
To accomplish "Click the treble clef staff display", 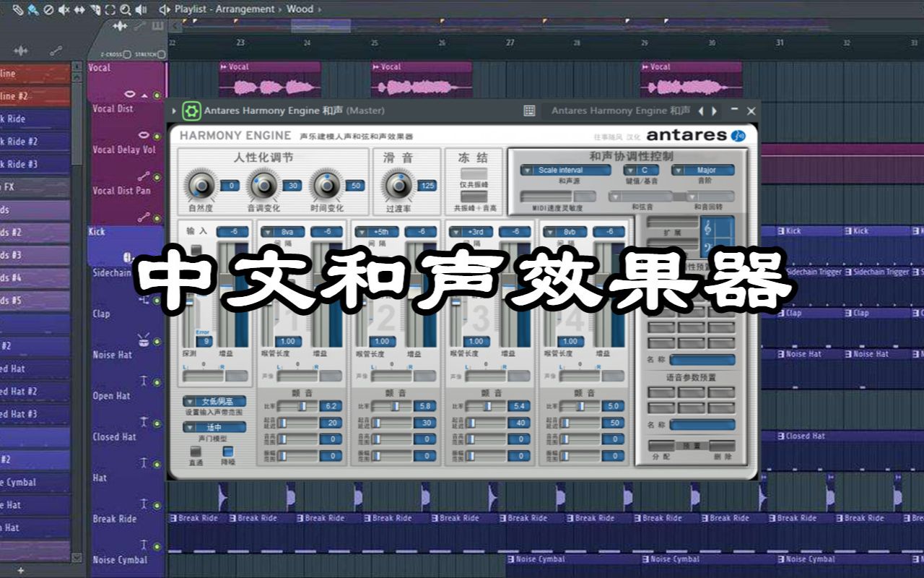I will pyautogui.click(x=717, y=236).
